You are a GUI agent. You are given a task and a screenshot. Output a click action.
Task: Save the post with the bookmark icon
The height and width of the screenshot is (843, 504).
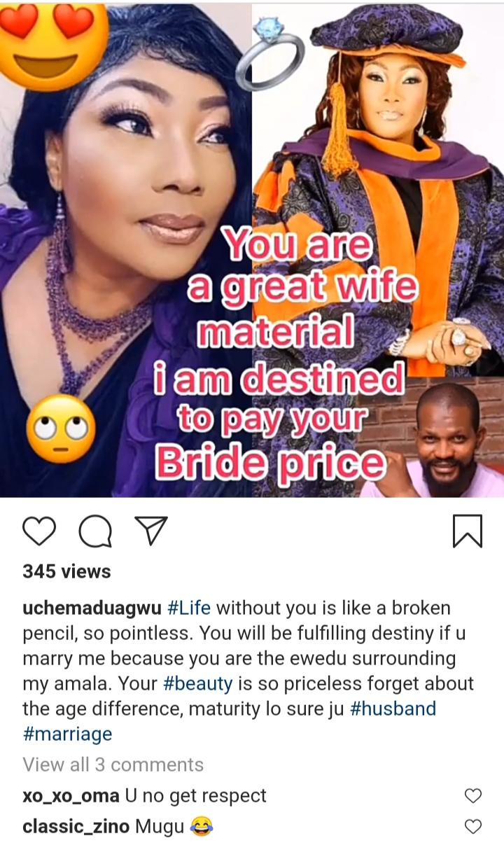[468, 531]
